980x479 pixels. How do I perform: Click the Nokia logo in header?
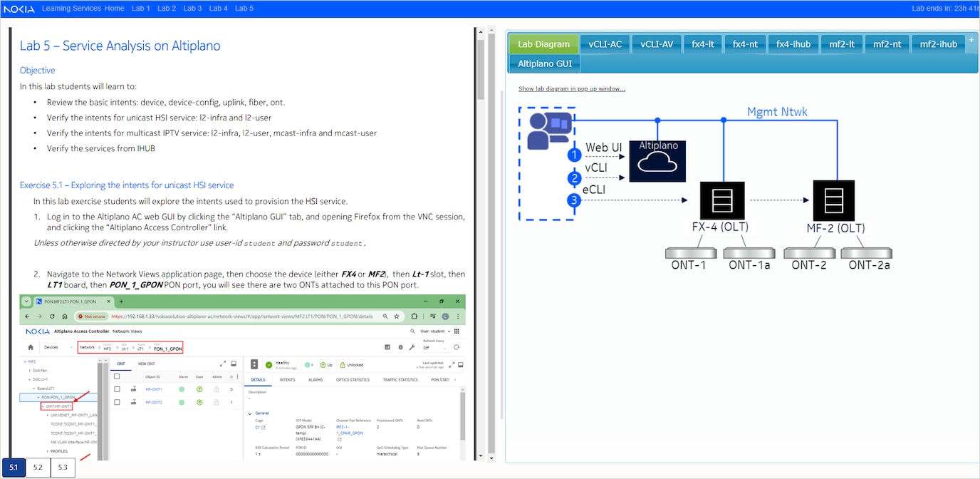point(19,9)
